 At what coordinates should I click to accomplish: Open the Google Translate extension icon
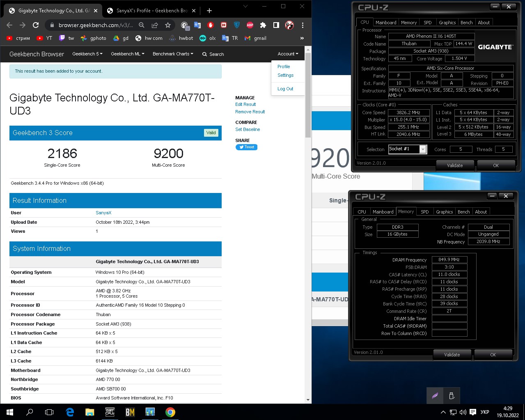pos(197,25)
